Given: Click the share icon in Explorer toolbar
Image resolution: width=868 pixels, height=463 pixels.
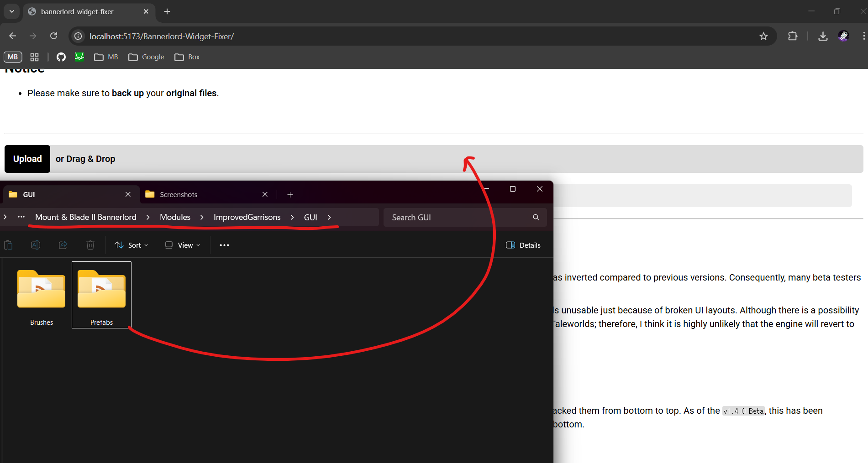Looking at the screenshot, I should click(x=63, y=245).
